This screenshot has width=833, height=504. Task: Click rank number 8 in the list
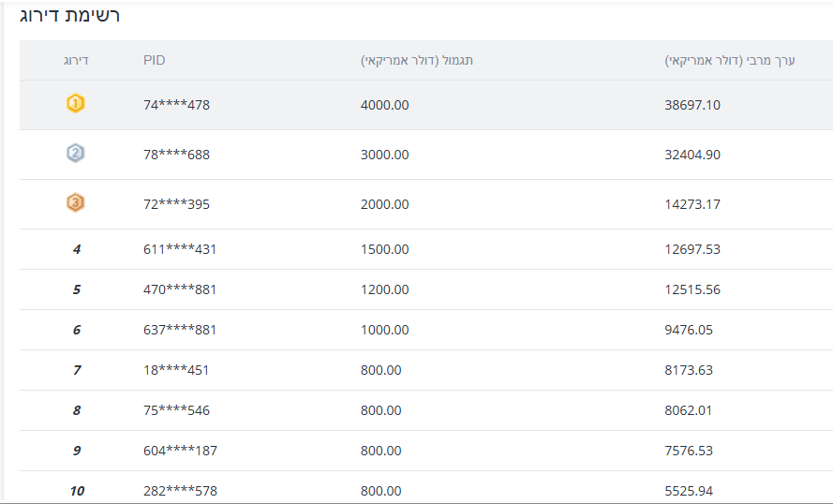(77, 410)
